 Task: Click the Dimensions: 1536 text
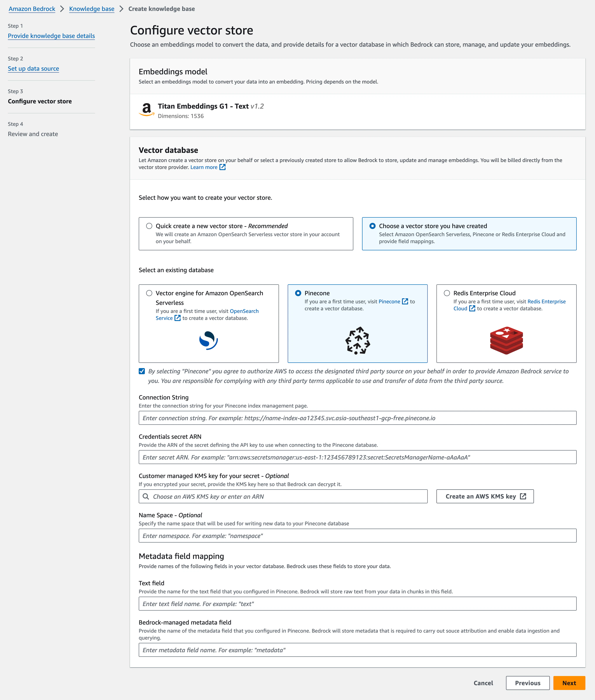pyautogui.click(x=181, y=116)
